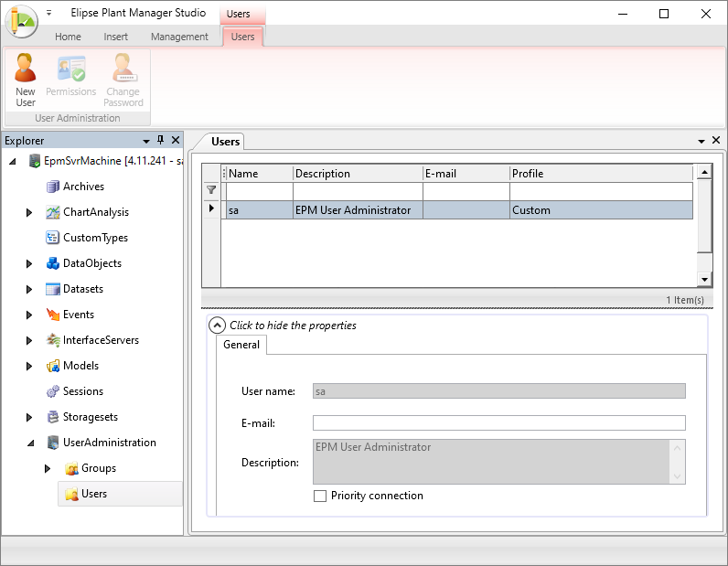Open the quick access toolbar dropdown
The image size is (728, 566).
click(48, 13)
